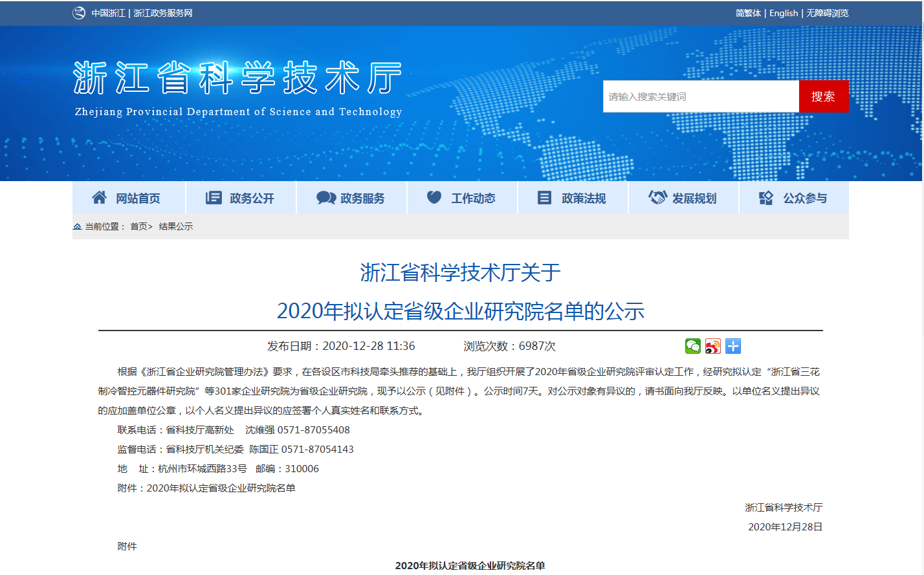Open 无障碍浏览 accessibility mode
The width and height of the screenshot is (924, 575).
[828, 13]
